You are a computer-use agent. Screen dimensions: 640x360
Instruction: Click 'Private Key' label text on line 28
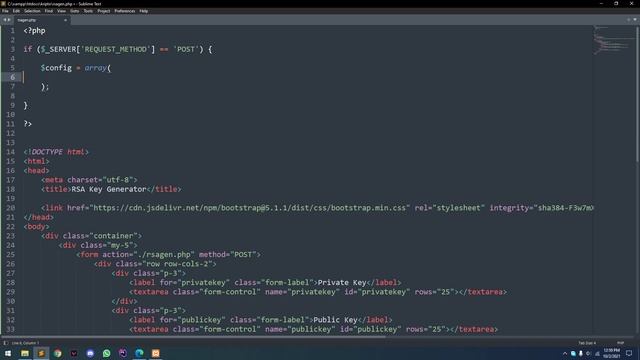tap(342, 282)
